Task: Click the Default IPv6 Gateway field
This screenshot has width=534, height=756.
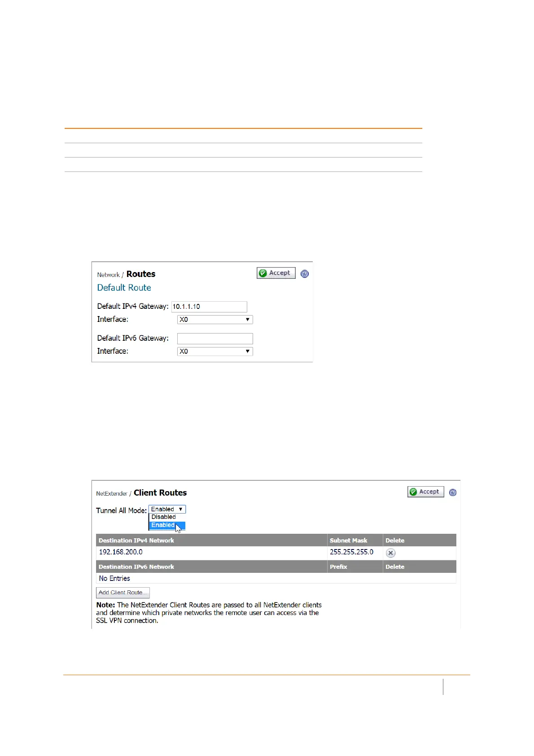Action: tap(215, 338)
